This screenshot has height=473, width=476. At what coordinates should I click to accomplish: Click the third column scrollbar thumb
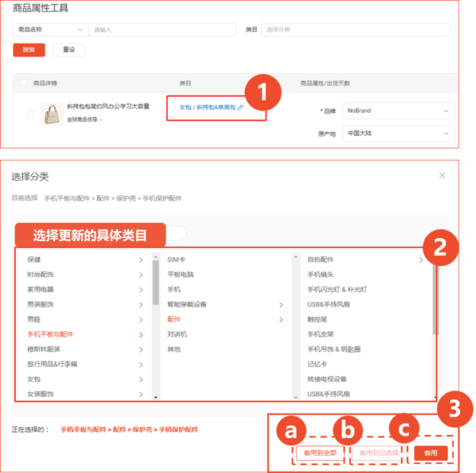tap(436, 300)
